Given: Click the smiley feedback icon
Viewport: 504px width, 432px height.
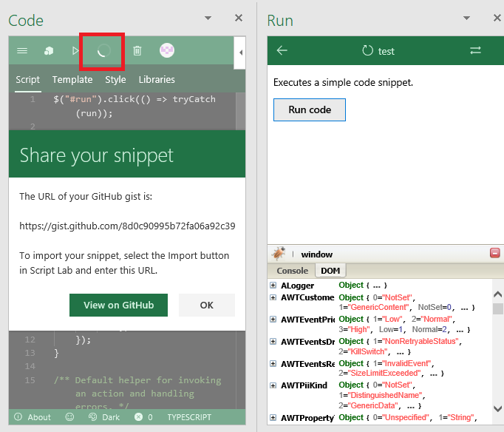Looking at the screenshot, I should click(x=69, y=417).
